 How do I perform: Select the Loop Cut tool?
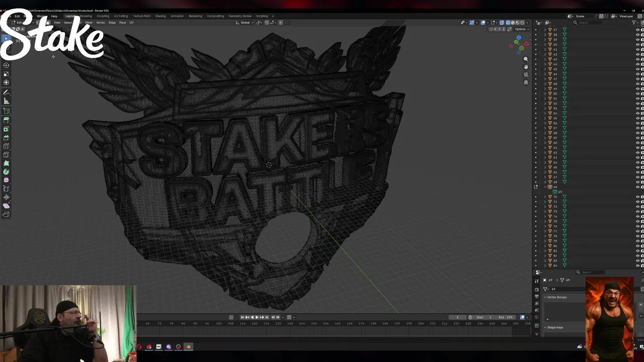[x=6, y=146]
